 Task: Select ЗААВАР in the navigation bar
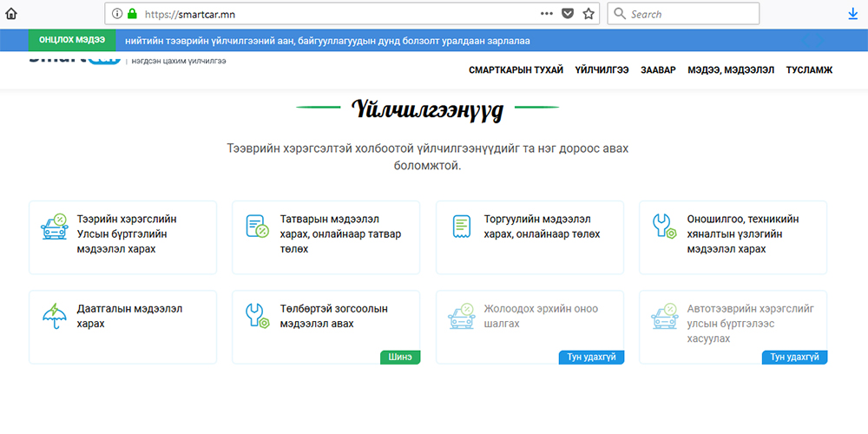click(658, 70)
